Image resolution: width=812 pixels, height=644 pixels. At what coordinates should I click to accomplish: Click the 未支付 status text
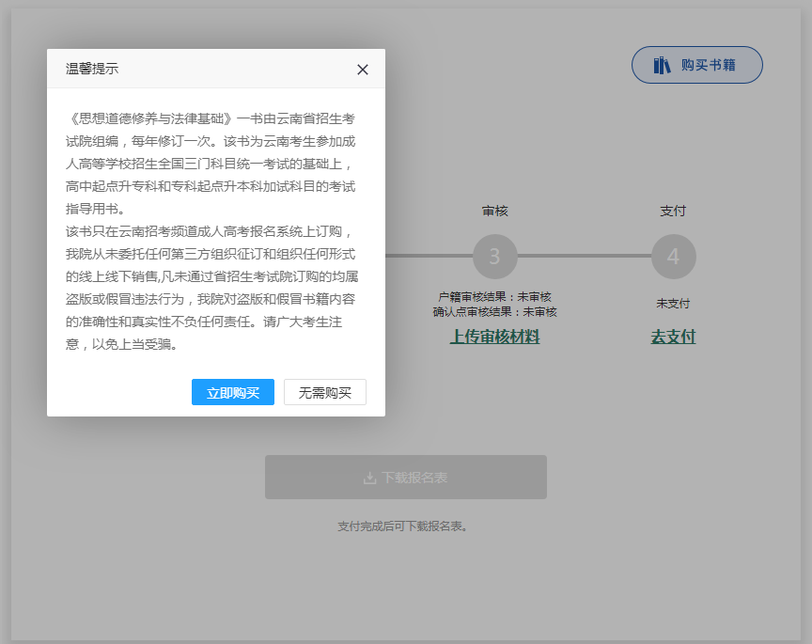(x=673, y=303)
